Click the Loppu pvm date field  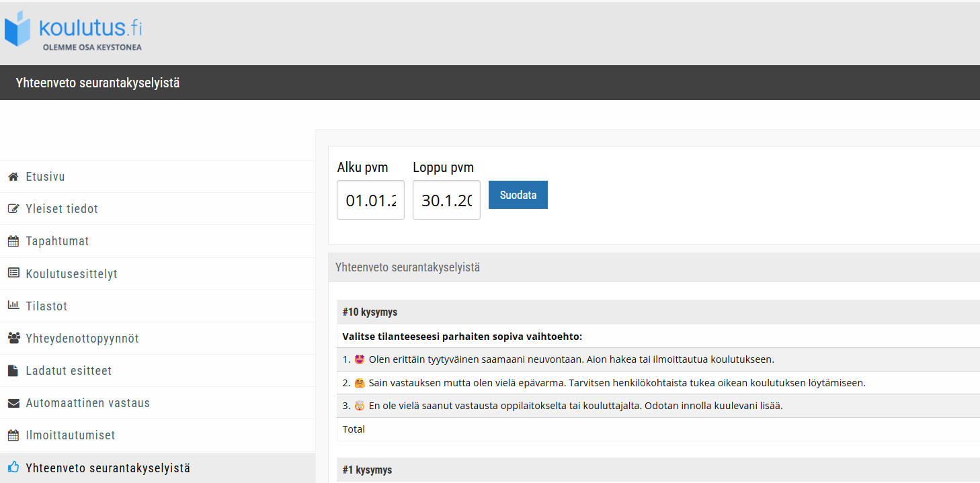tap(446, 200)
